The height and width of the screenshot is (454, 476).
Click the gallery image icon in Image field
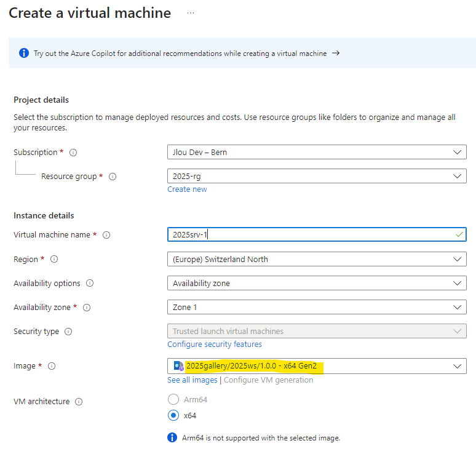(178, 366)
